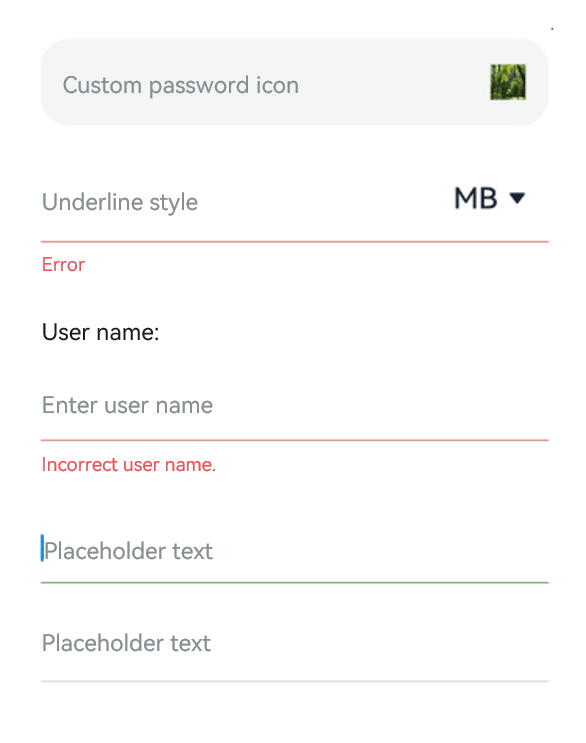Click the tiny dot in the top-right corner
The width and height of the screenshot is (586, 743).
[552, 29]
